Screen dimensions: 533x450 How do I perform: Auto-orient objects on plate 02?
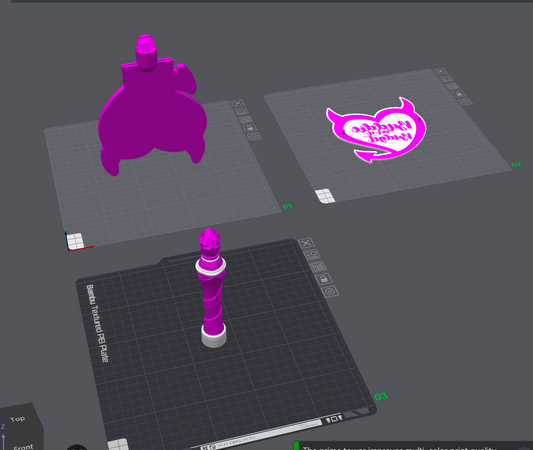click(x=446, y=79)
